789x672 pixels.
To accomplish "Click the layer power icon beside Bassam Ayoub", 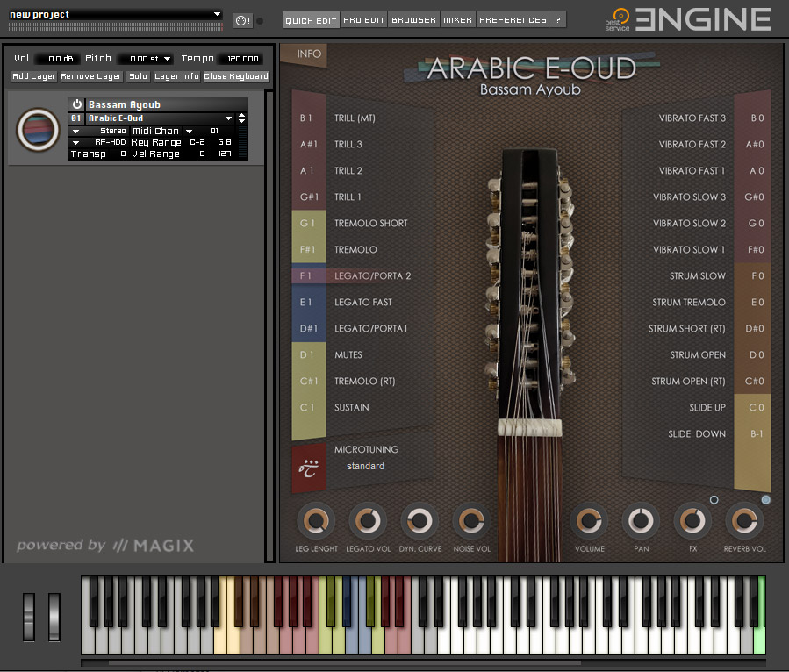I will click(x=76, y=104).
